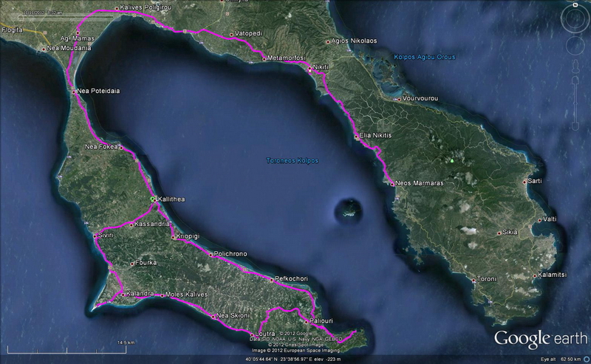
Task: Click the time slider handle at its left end
Action: point(21,18)
